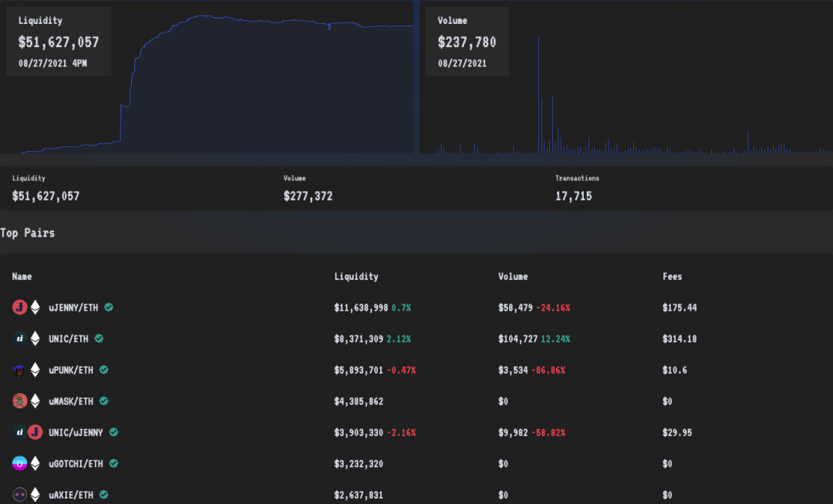This screenshot has height=504, width=833.
Task: View the uGOTCHI/ETH pair details
Action: (76, 464)
